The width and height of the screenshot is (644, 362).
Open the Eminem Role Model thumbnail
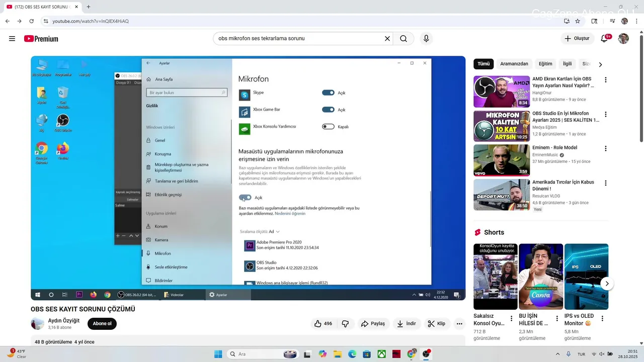502,160
